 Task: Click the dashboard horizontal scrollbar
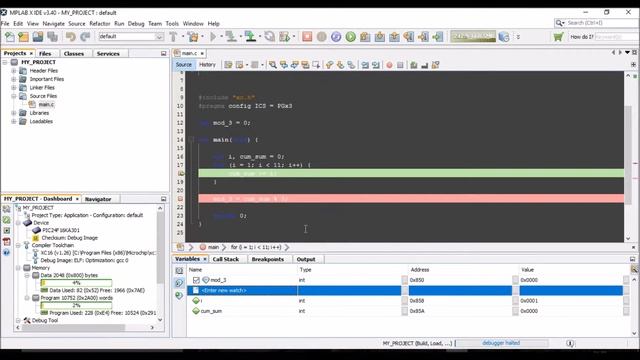(x=73, y=327)
